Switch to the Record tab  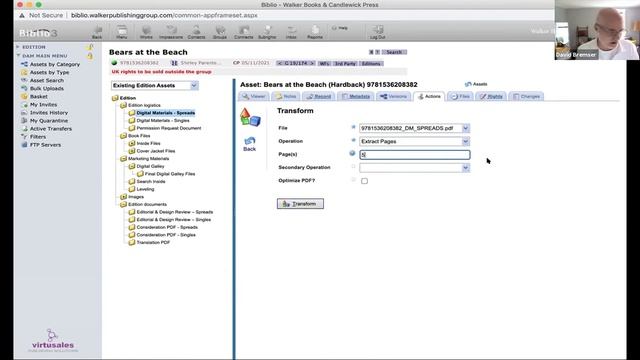point(319,97)
